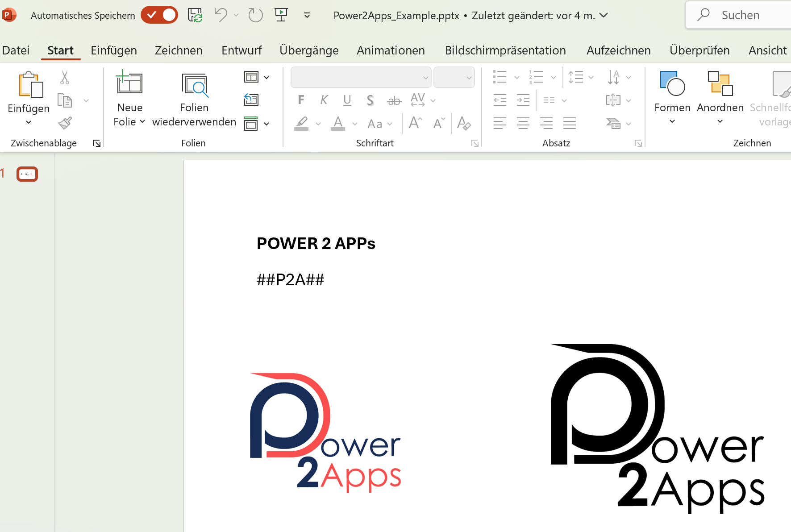This screenshot has width=791, height=532.
Task: Toggle Automatisches Speichern switch off
Action: point(159,15)
